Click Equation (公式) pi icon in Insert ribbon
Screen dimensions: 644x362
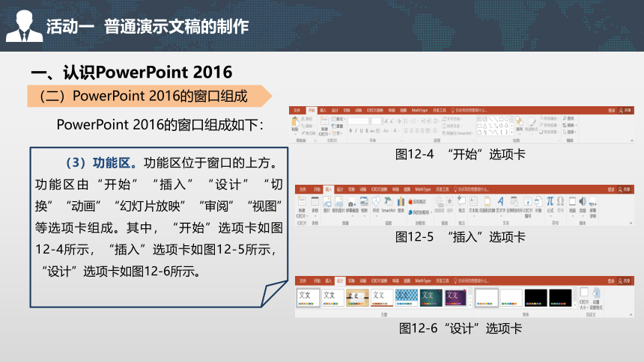click(550, 201)
